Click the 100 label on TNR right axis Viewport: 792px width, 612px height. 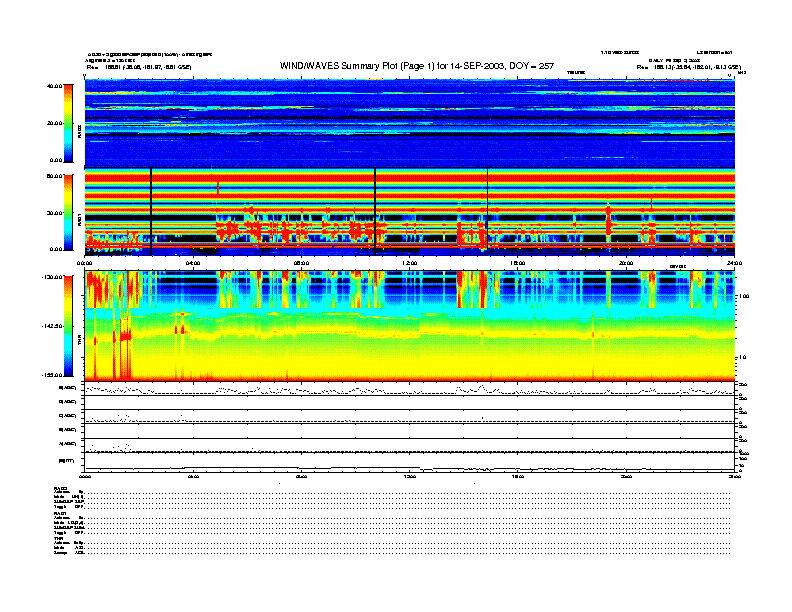[x=744, y=296]
